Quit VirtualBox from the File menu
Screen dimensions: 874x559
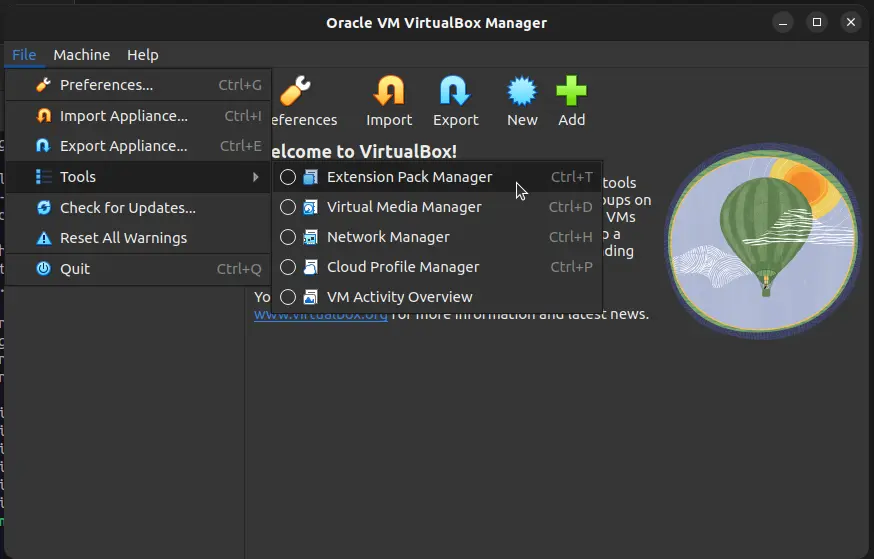click(x=138, y=269)
